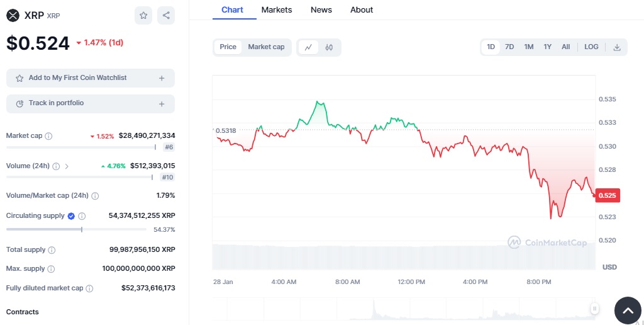
Task: Open the Chart tab
Action: click(233, 10)
